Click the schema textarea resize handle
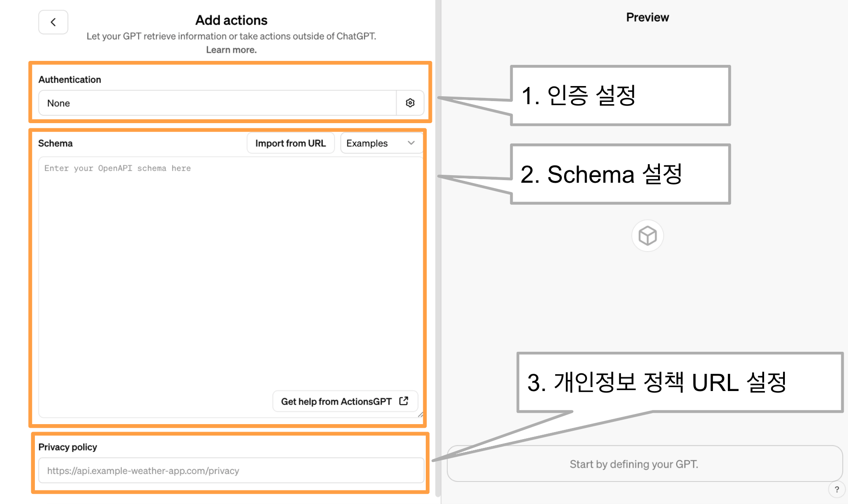 point(420,414)
